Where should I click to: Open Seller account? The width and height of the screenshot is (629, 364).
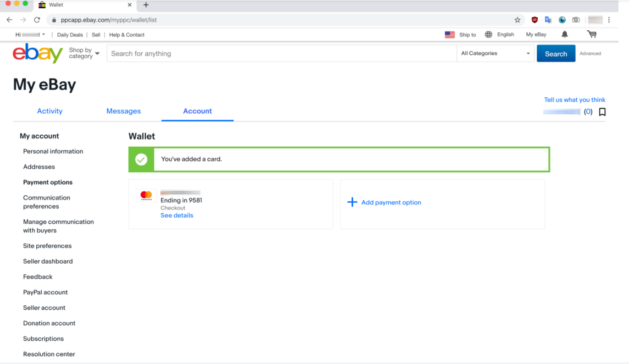click(x=44, y=308)
